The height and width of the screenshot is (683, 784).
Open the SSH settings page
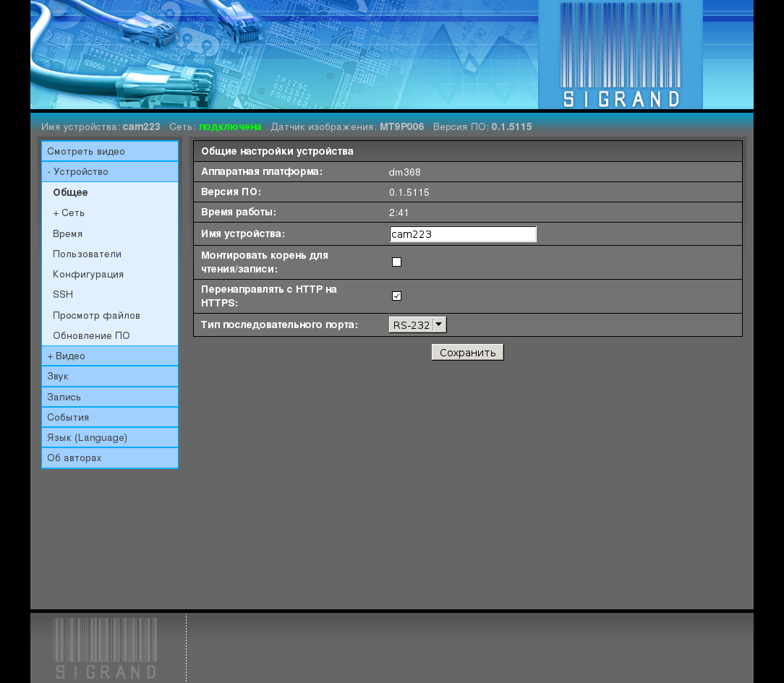click(x=63, y=294)
